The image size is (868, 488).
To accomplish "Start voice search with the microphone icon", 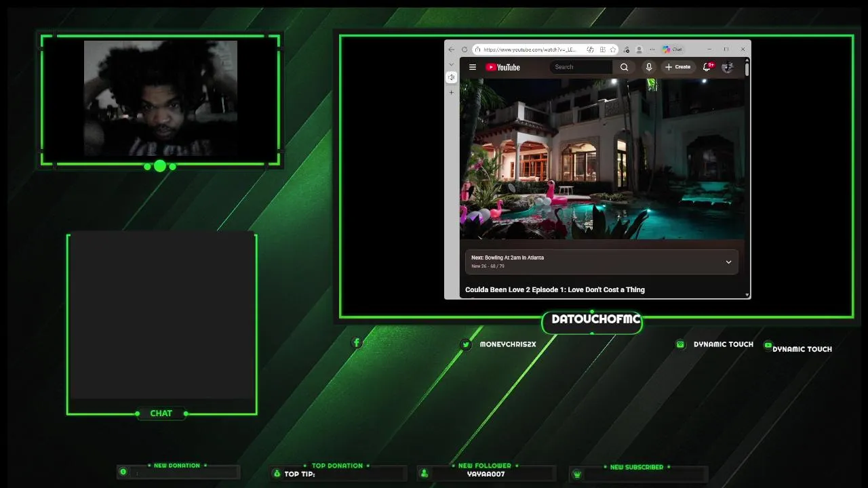I will (649, 67).
